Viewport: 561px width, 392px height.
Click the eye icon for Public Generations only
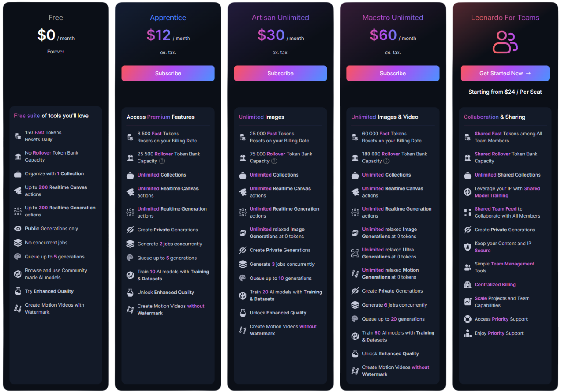pyautogui.click(x=18, y=229)
